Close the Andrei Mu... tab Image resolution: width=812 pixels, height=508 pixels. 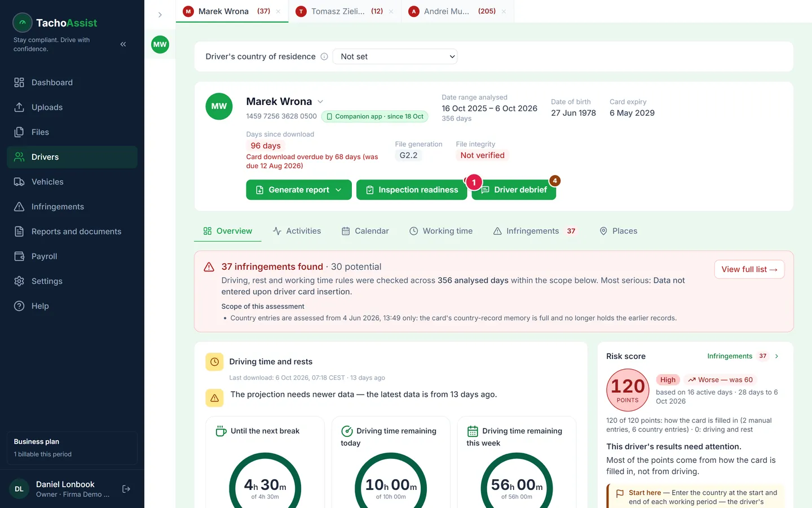point(504,11)
